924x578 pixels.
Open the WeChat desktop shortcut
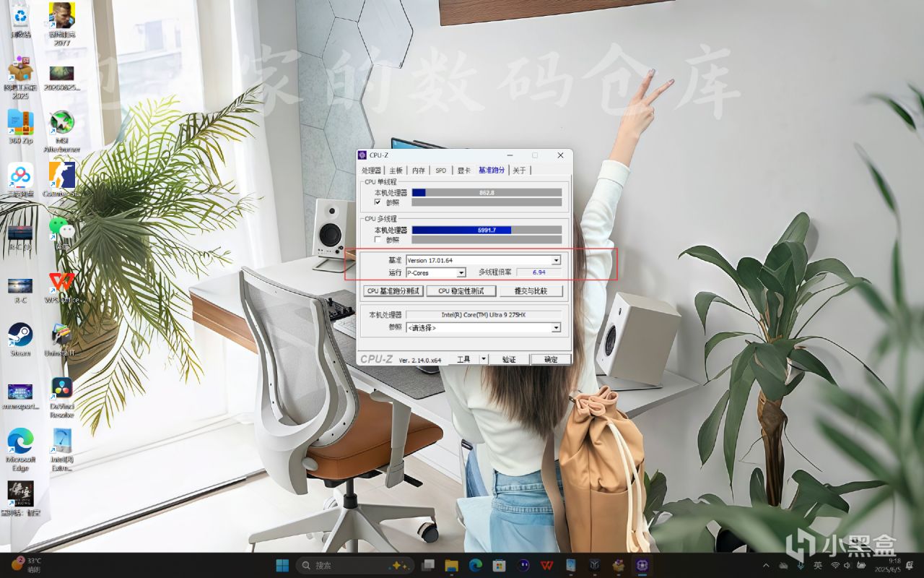click(62, 233)
